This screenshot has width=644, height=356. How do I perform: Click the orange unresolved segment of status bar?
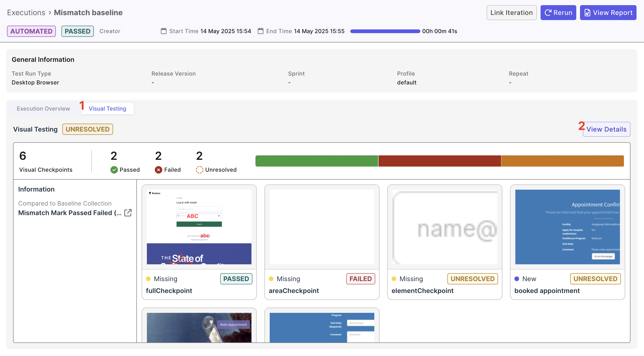(x=563, y=161)
